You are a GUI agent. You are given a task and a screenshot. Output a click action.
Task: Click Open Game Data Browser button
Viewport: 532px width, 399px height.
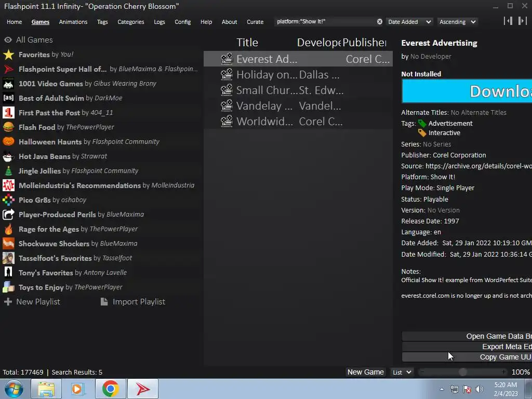coord(467,336)
